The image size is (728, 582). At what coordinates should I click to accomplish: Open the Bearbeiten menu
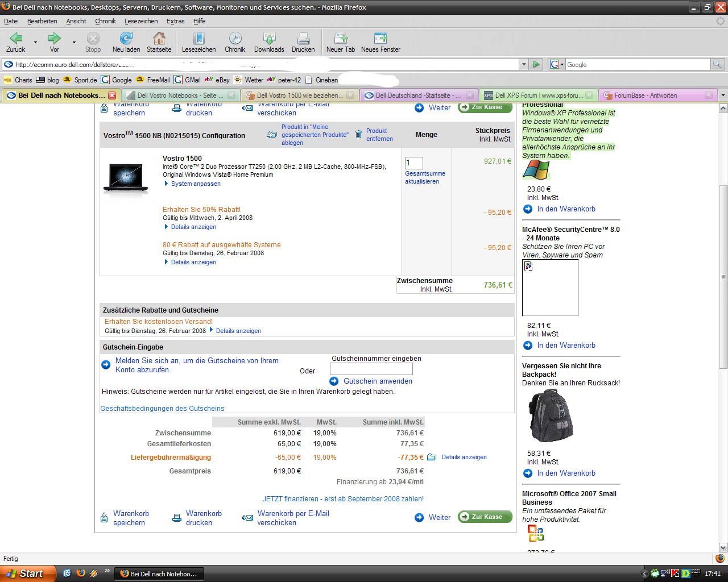click(x=42, y=21)
